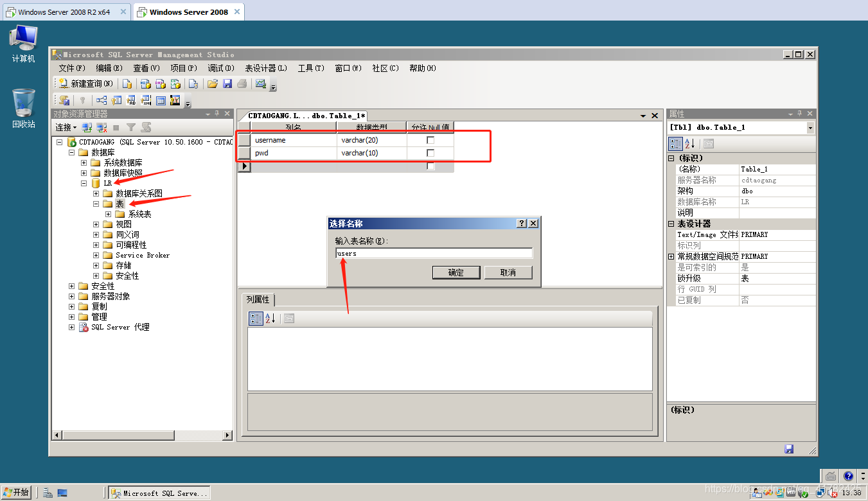Click the Manage XML Indexes icon
This screenshot has height=501, width=868.
click(x=146, y=100)
